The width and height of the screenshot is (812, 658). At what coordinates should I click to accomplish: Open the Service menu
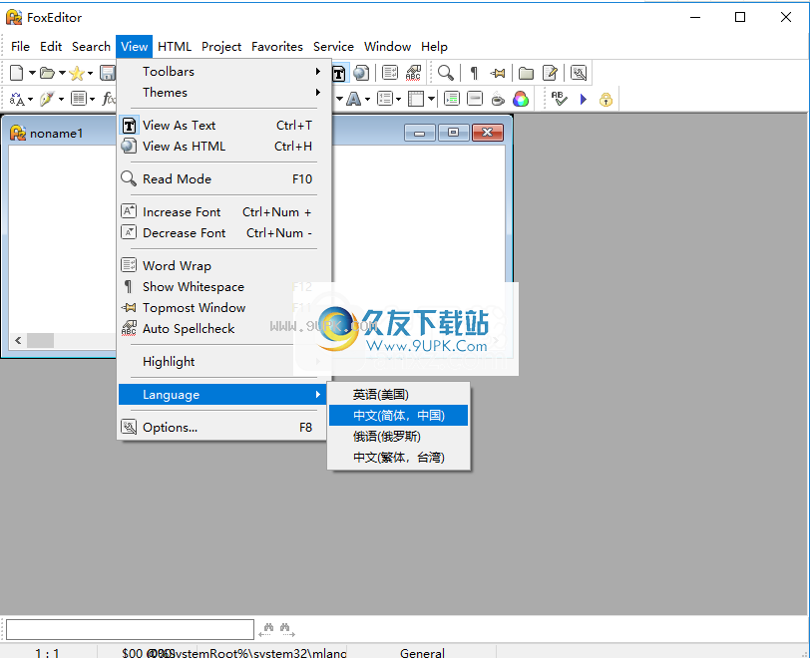click(333, 47)
